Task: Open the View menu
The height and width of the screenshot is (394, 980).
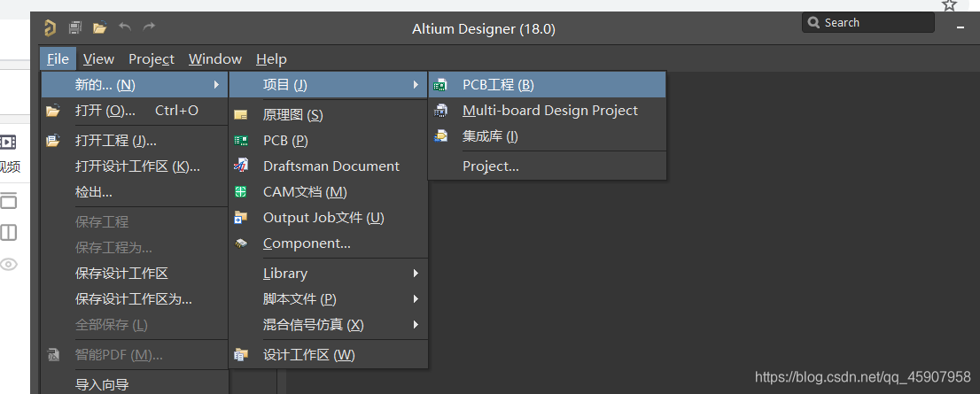Action: [98, 59]
